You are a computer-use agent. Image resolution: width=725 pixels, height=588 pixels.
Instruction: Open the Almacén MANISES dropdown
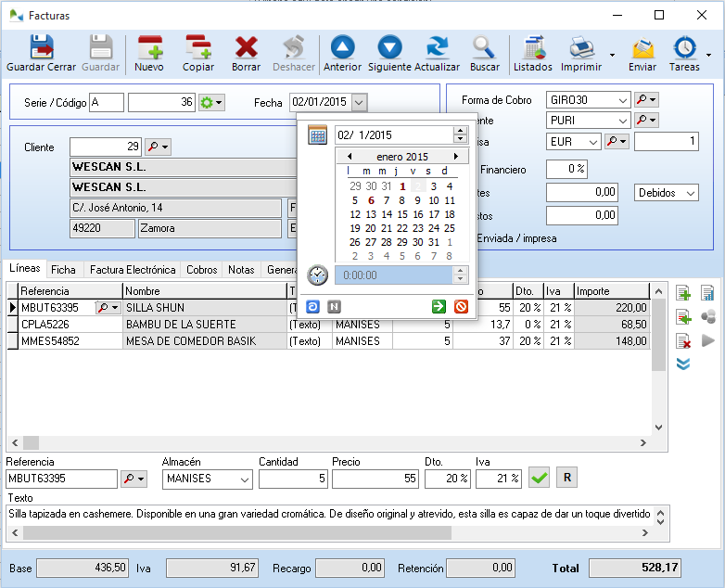click(x=244, y=479)
